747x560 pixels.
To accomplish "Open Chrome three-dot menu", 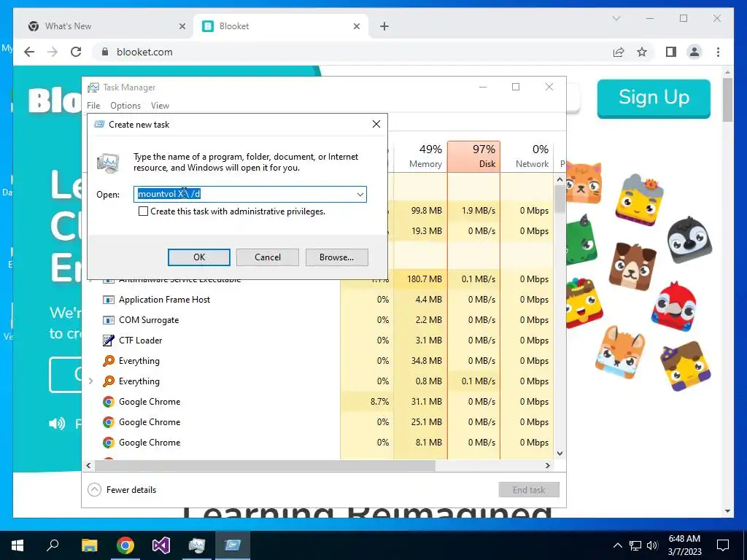I will point(718,52).
